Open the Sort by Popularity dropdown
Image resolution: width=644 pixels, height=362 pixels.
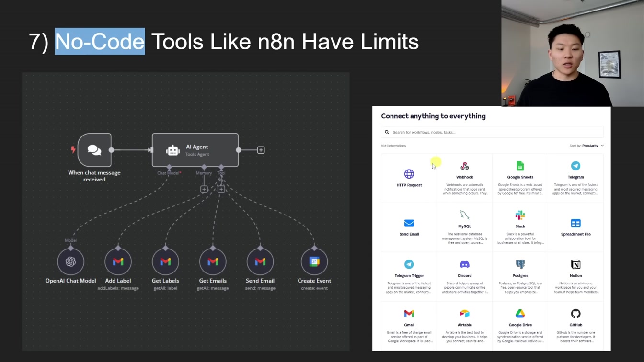pos(586,146)
